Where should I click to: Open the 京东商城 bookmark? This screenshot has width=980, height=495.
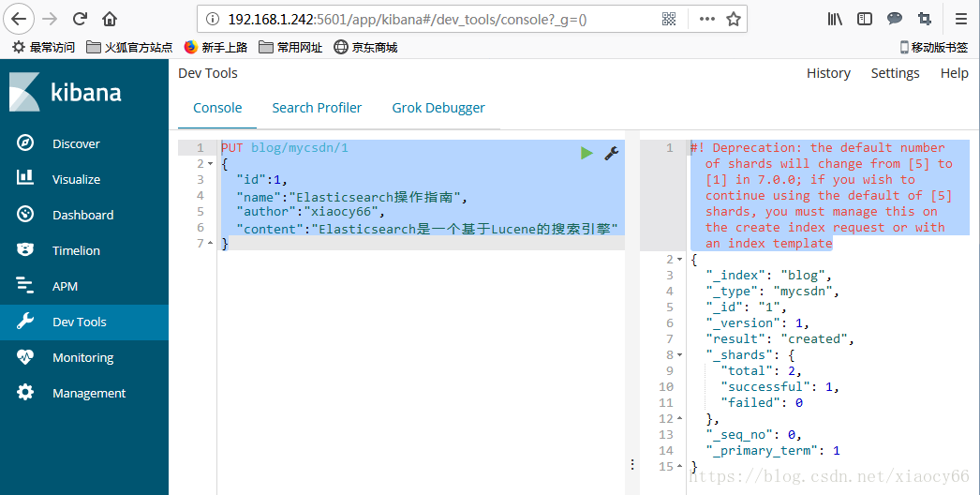365,47
